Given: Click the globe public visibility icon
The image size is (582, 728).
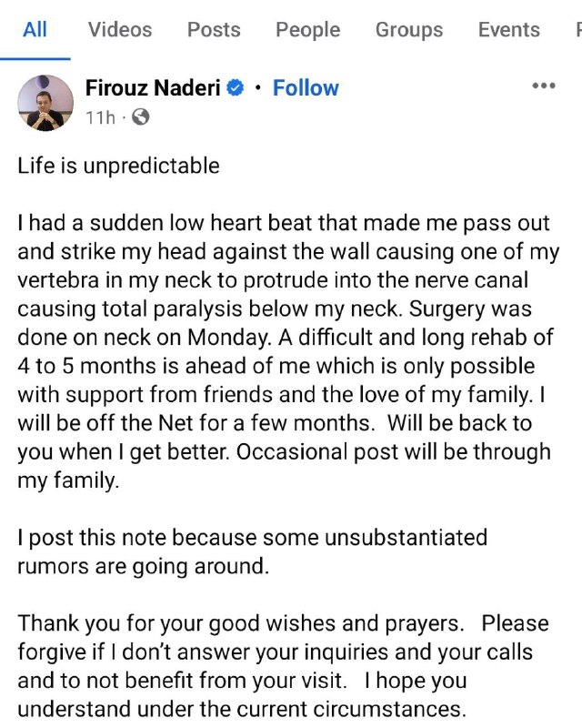Looking at the screenshot, I should click(x=141, y=117).
